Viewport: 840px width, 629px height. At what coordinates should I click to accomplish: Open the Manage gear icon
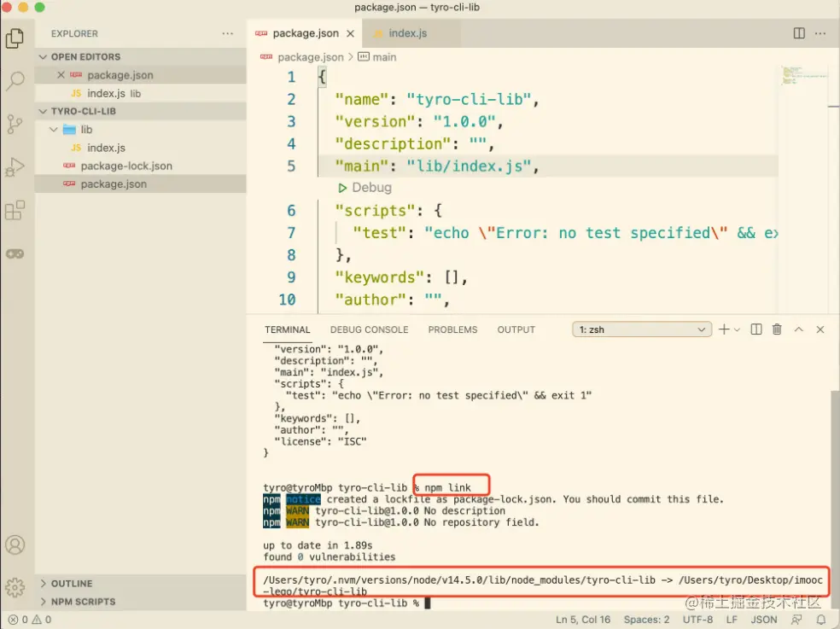(15, 587)
